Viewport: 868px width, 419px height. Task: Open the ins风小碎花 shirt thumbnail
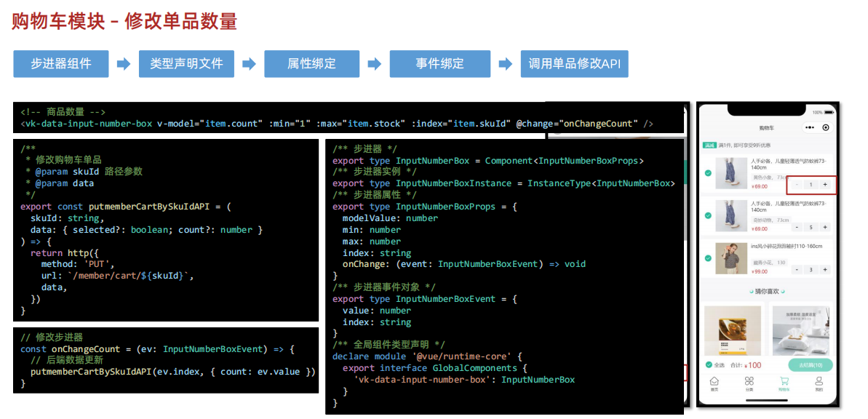tap(730, 258)
